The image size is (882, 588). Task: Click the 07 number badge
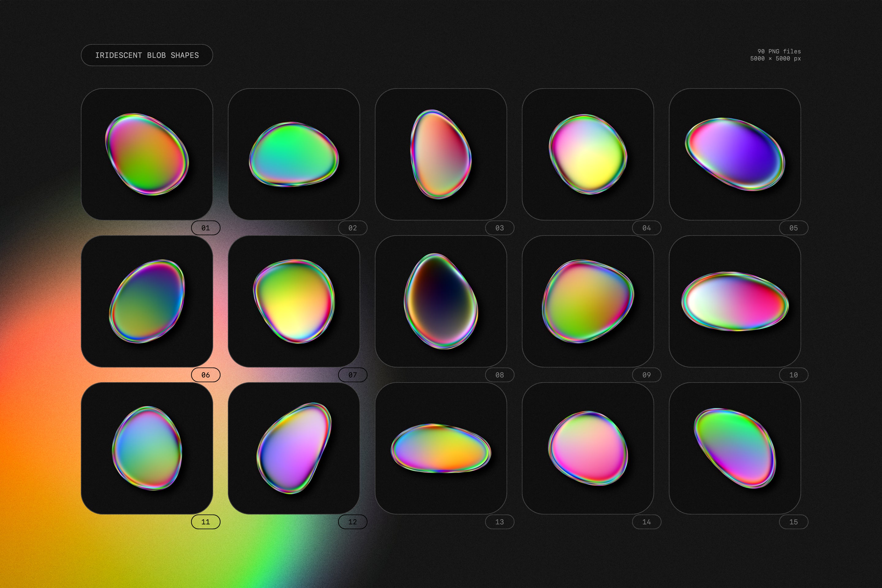coord(352,375)
